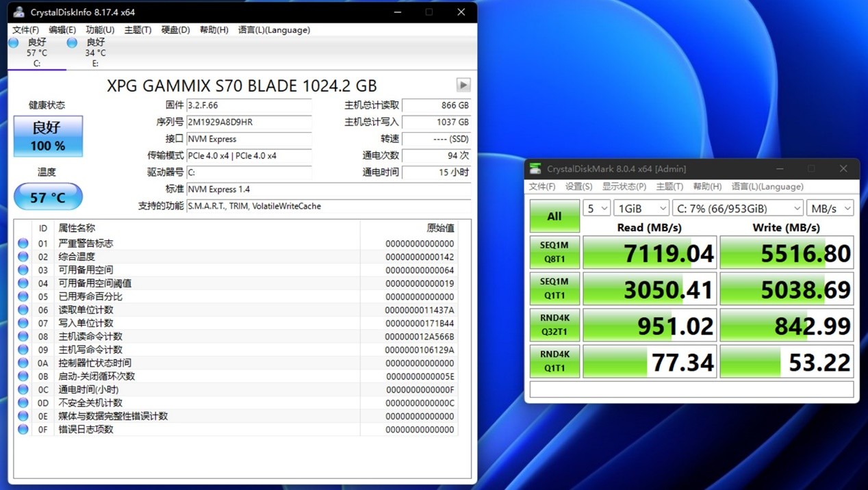Open 帮助(H) menu in CrystalDiskInfo
868x490 pixels.
(x=214, y=30)
